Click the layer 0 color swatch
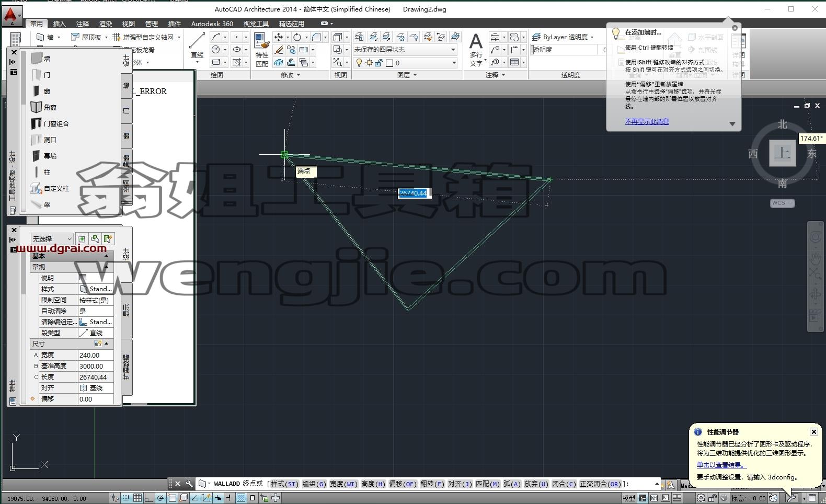 (x=389, y=63)
